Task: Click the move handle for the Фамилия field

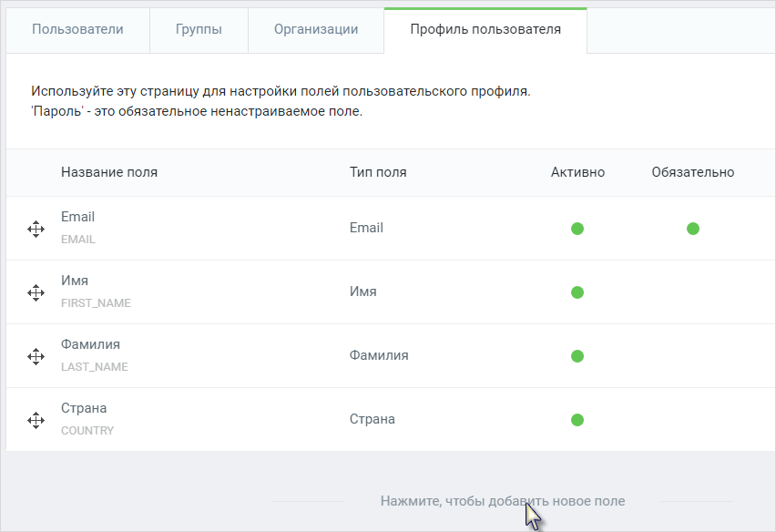Action: click(x=36, y=357)
